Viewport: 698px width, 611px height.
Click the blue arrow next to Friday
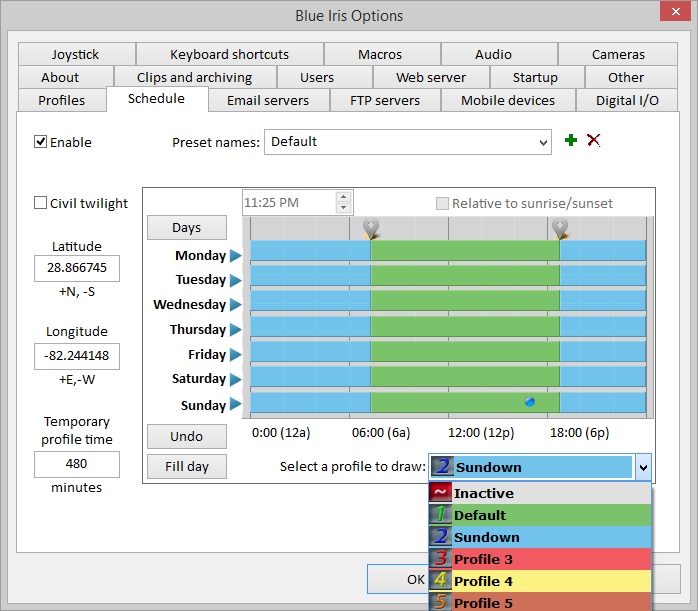pyautogui.click(x=235, y=354)
